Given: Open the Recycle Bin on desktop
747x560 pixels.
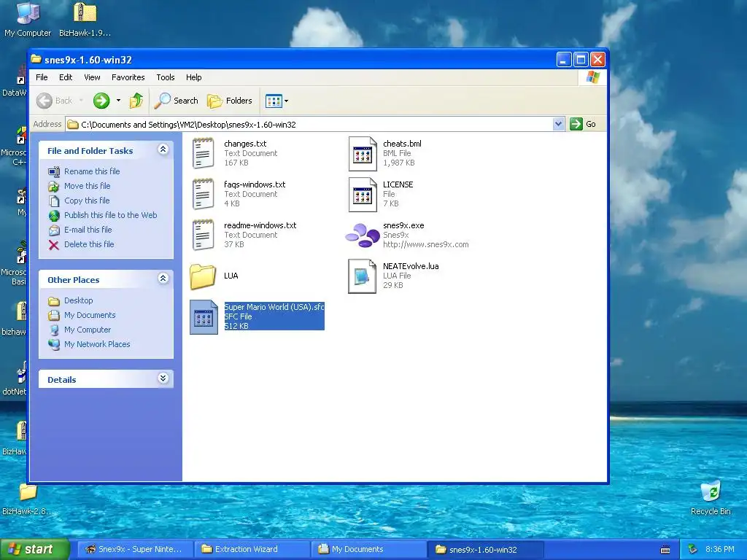Looking at the screenshot, I should pos(711,497).
